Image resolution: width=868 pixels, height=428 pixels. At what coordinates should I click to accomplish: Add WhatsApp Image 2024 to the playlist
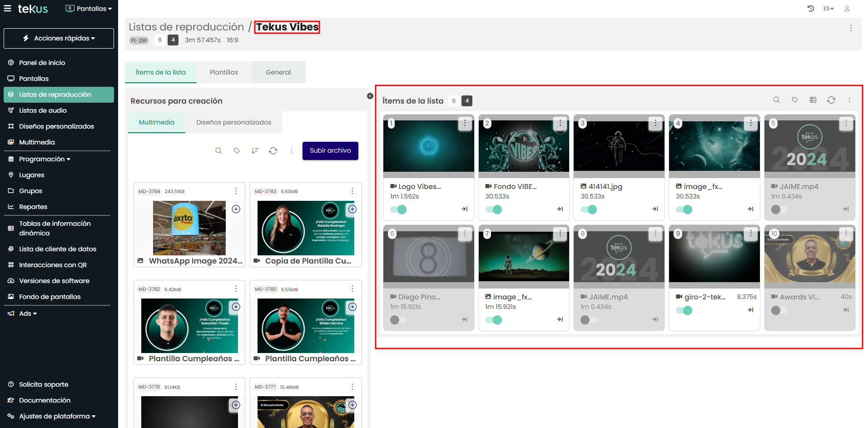236,209
